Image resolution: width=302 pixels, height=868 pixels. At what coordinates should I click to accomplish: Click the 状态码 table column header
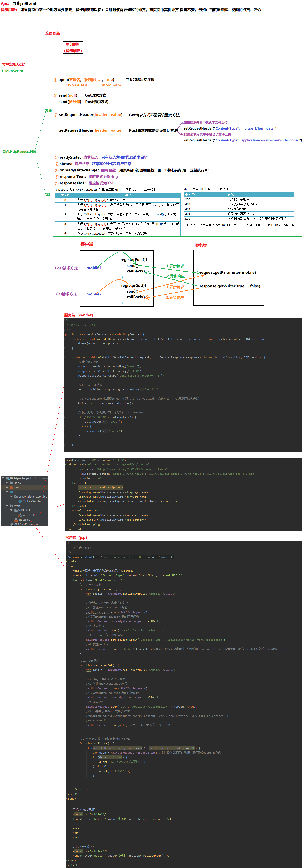coord(190,194)
